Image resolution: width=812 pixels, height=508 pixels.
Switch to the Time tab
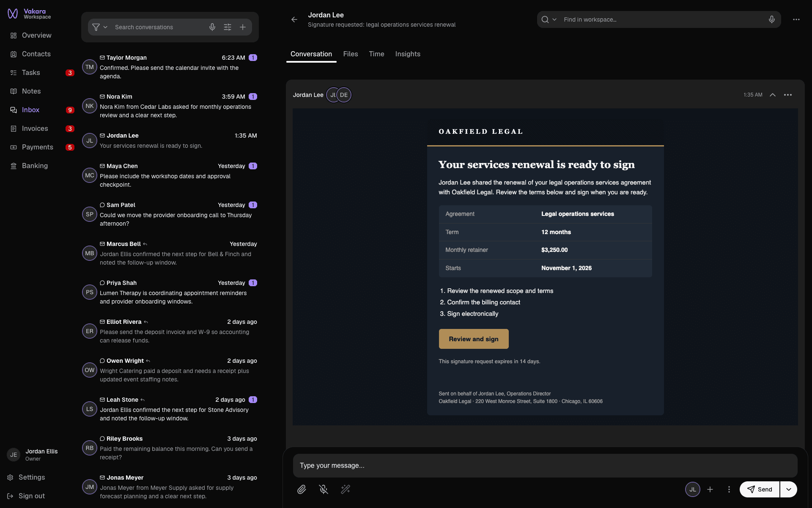(376, 54)
